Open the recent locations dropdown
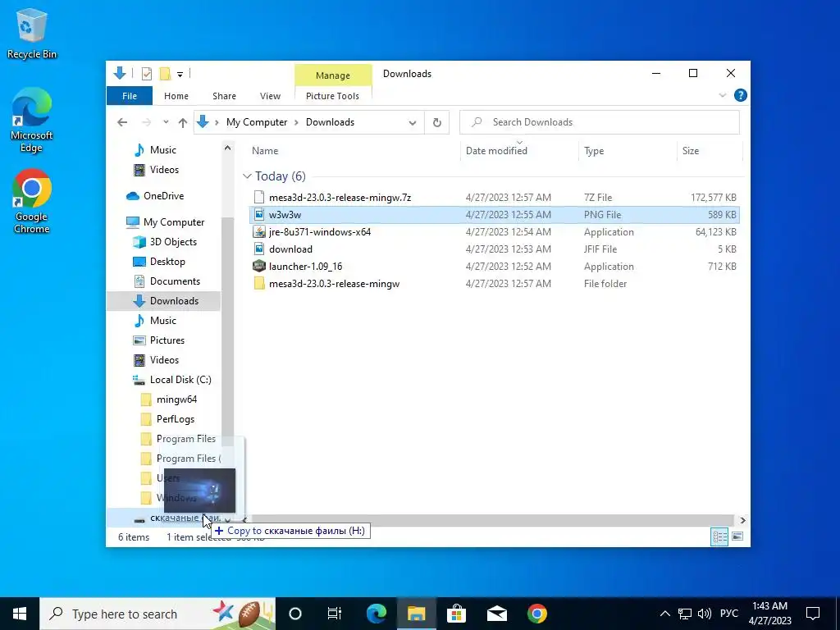 [x=166, y=122]
